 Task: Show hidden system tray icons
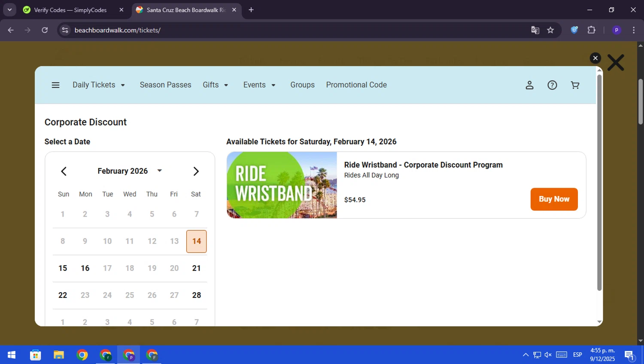pyautogui.click(x=526, y=355)
